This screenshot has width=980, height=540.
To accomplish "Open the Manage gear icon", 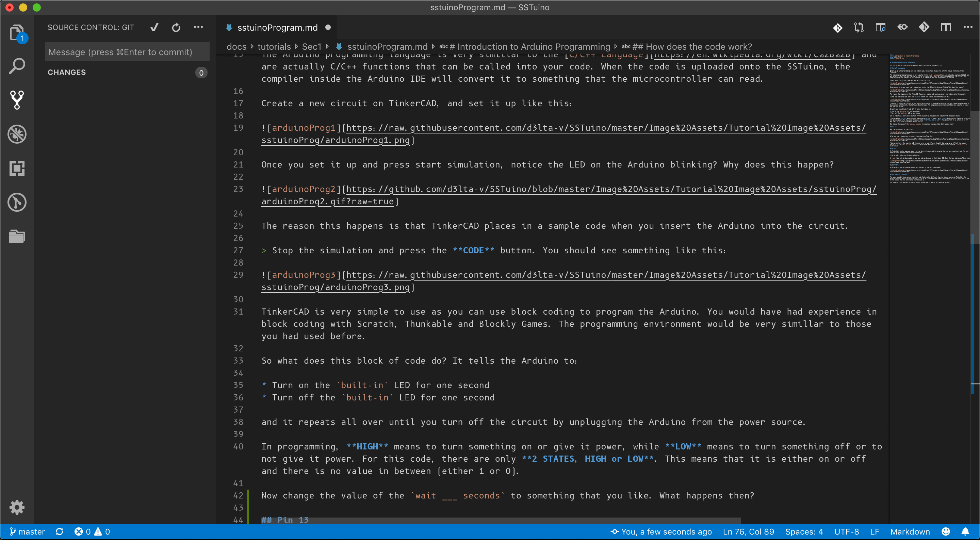I will point(17,507).
